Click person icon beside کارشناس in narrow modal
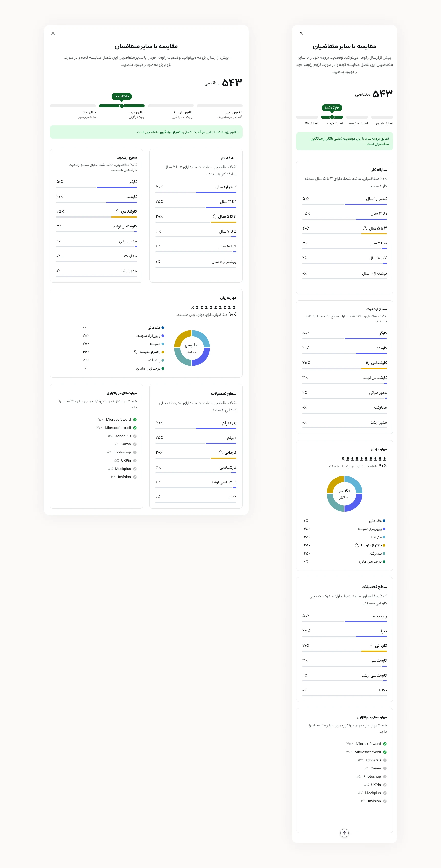The width and height of the screenshot is (441, 868). tap(367, 363)
